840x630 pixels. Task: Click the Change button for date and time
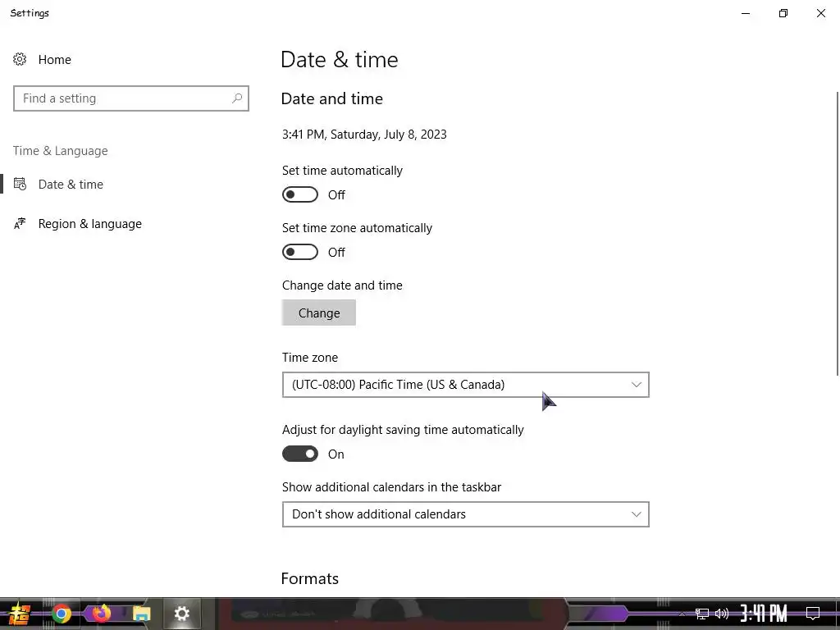(319, 313)
